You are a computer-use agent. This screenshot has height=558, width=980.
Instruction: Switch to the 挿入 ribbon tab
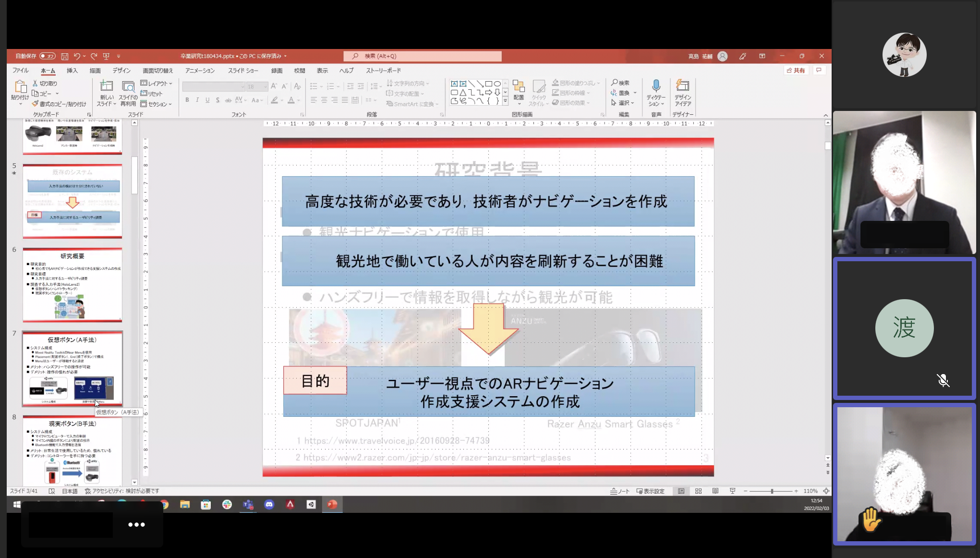pyautogui.click(x=72, y=71)
